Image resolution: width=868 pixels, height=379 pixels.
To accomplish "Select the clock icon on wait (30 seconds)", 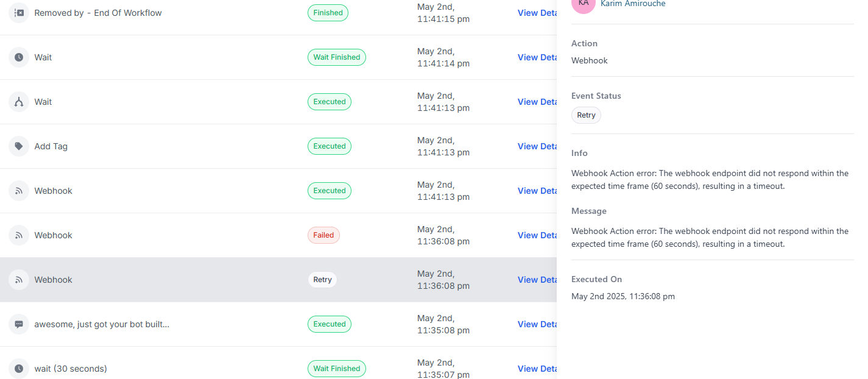I will tap(18, 368).
